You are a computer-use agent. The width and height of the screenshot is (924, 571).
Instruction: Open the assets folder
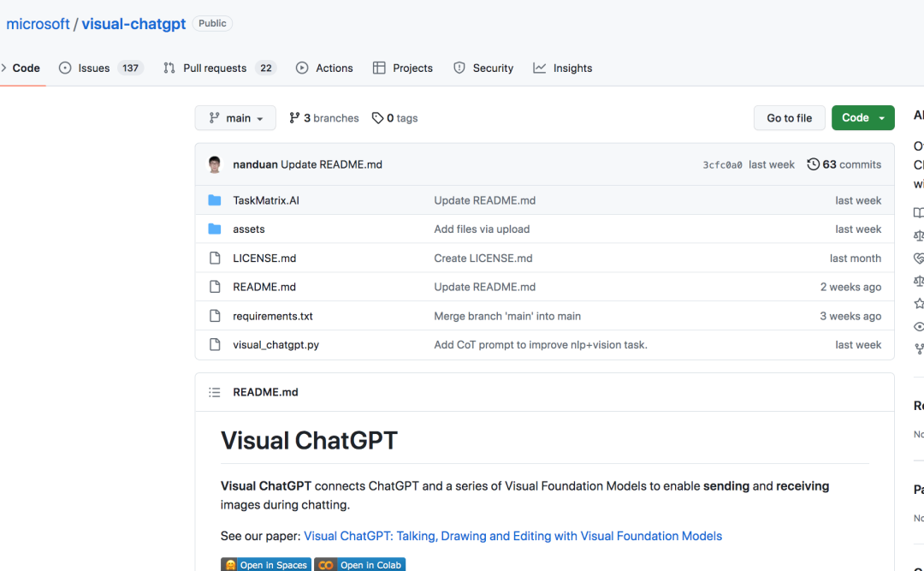click(x=249, y=229)
